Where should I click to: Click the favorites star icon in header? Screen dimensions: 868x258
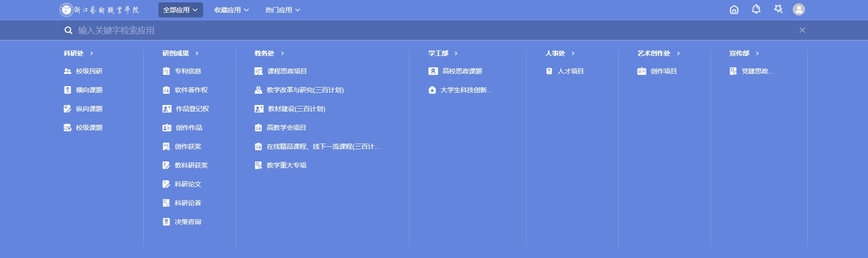coord(778,9)
